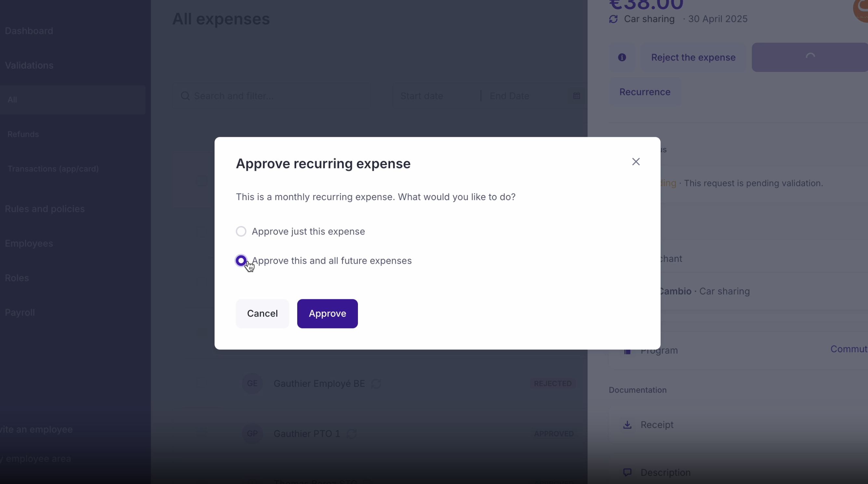Image resolution: width=868 pixels, height=484 pixels.
Task: Select Approve just this expense option
Action: point(241,232)
